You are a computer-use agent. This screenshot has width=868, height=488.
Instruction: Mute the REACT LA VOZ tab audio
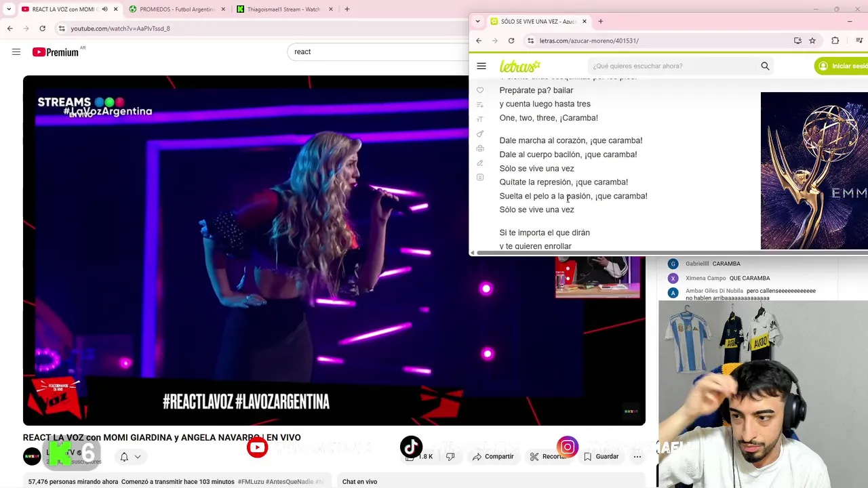[x=104, y=9]
